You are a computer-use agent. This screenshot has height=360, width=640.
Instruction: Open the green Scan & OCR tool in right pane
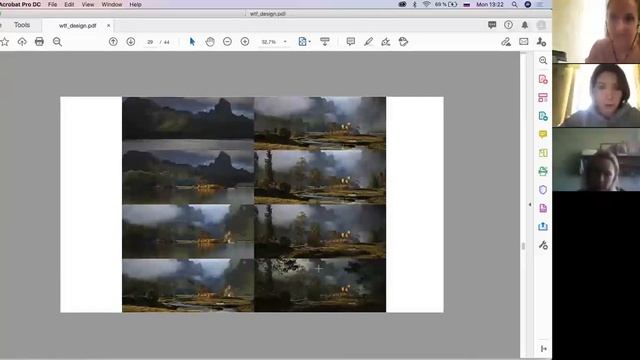point(543,171)
